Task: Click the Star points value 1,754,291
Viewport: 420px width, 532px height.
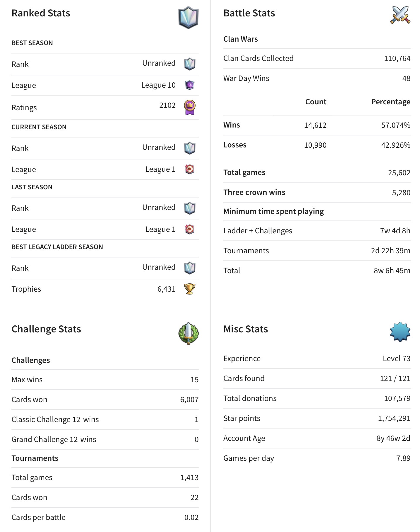Action: [394, 418]
